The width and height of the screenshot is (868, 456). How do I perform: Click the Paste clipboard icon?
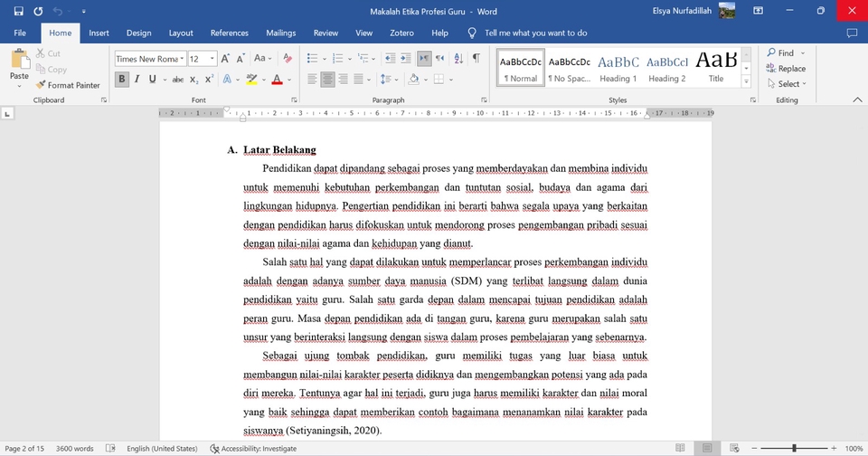19,60
